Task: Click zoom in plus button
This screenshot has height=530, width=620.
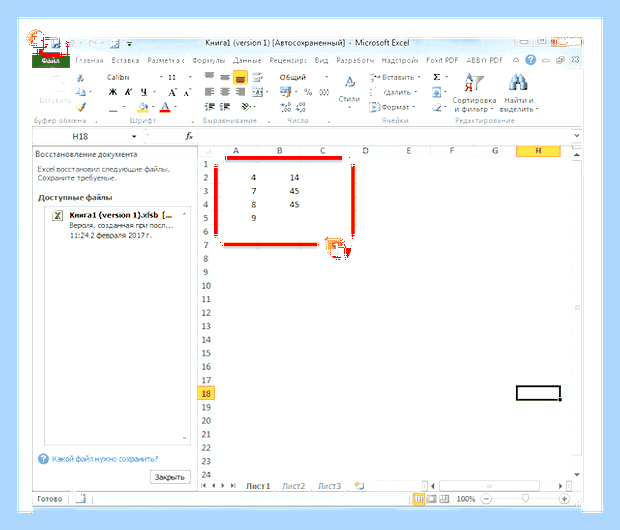Action: pyautogui.click(x=564, y=499)
